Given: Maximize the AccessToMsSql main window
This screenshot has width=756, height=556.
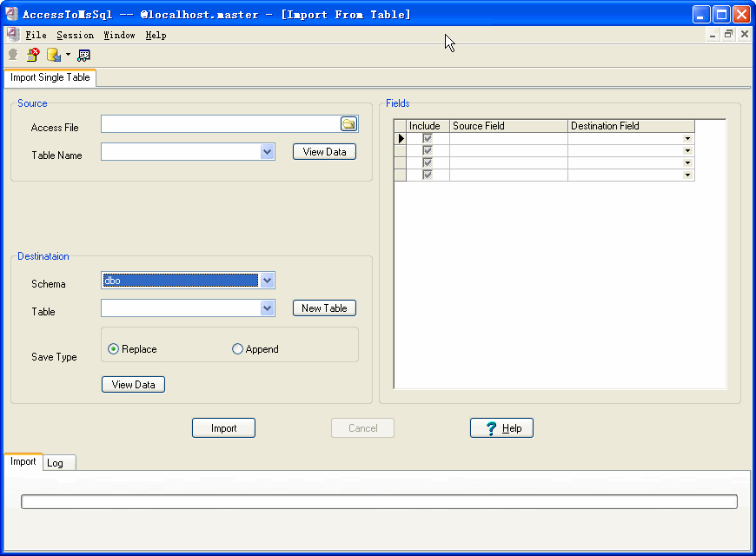Looking at the screenshot, I should pos(722,15).
